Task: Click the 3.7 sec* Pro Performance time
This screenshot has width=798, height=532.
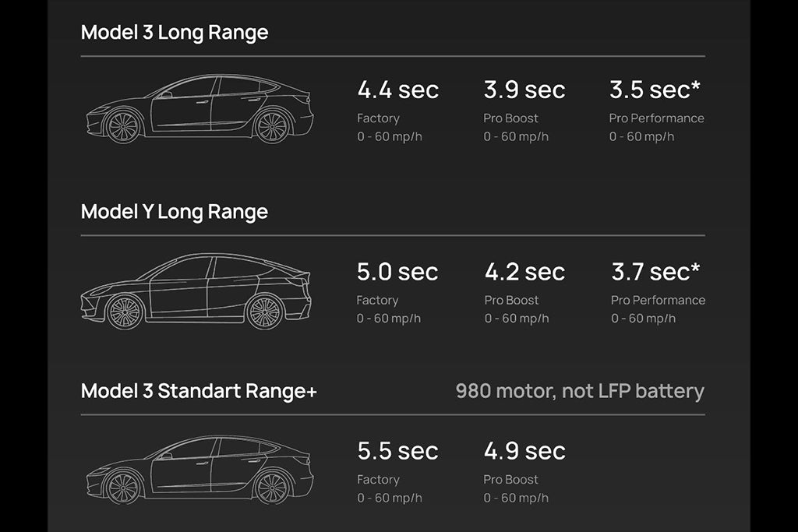Action: click(655, 272)
